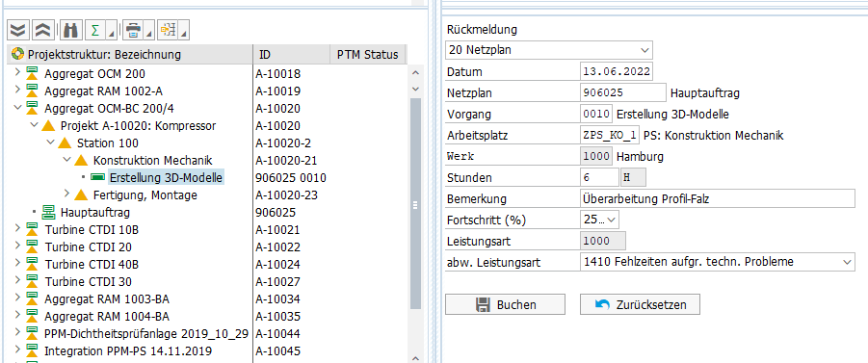The image size is (868, 363).
Task: Click the layout selection icon in toolbar
Action: click(x=169, y=31)
